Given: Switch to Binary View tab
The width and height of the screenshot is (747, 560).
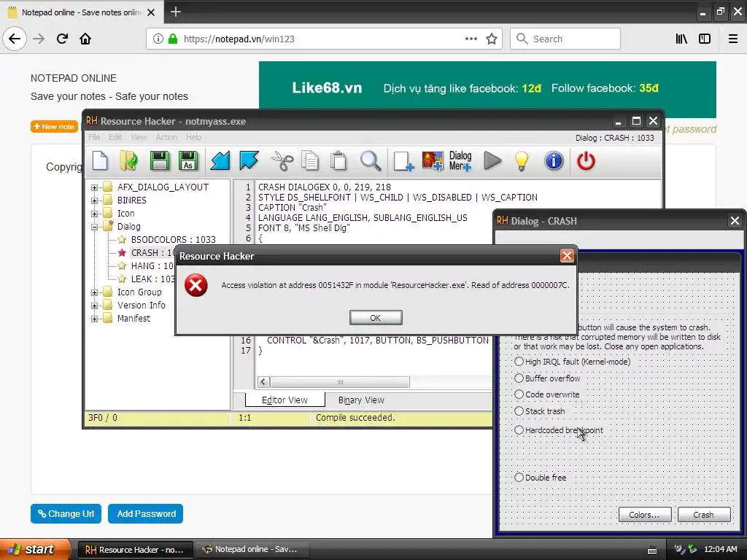Looking at the screenshot, I should [x=361, y=400].
